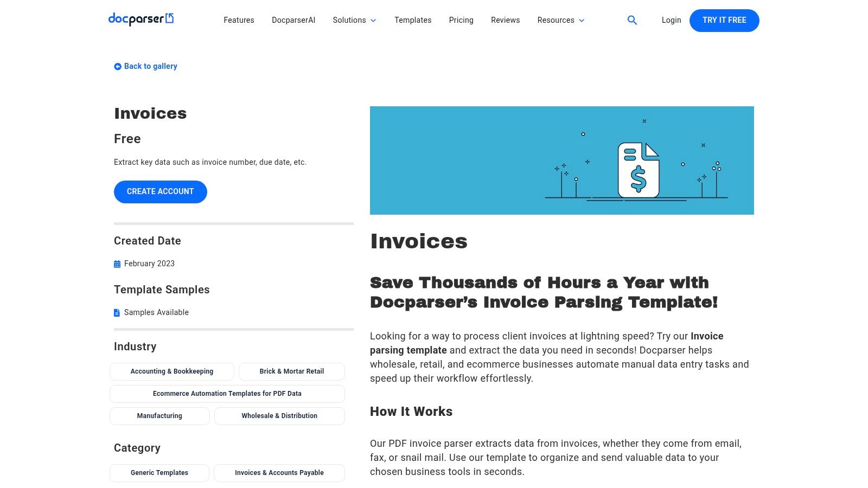868x488 pixels.
Task: Click the invoice illustration banner image
Action: [x=561, y=160]
